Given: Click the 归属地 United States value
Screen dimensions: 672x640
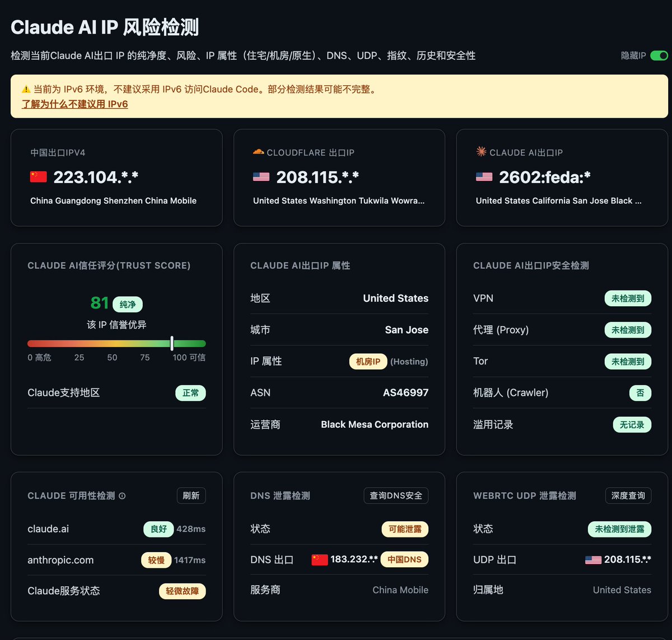Looking at the screenshot, I should tap(622, 590).
